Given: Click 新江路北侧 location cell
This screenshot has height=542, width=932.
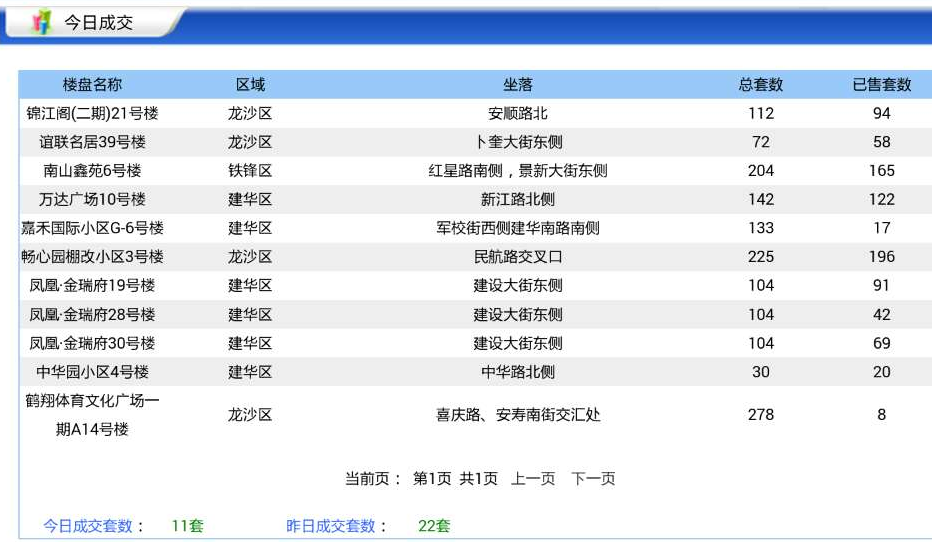Looking at the screenshot, I should coord(518,199).
